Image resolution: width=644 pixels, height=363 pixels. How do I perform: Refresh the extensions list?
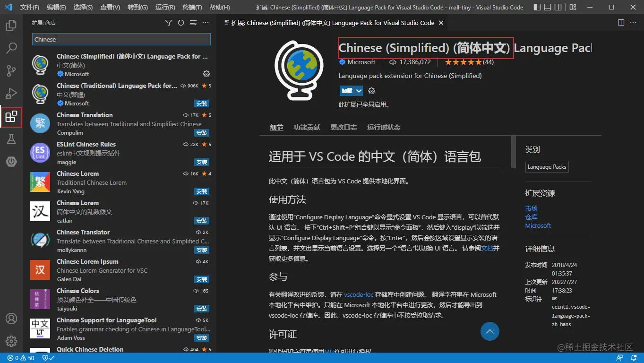181,23
